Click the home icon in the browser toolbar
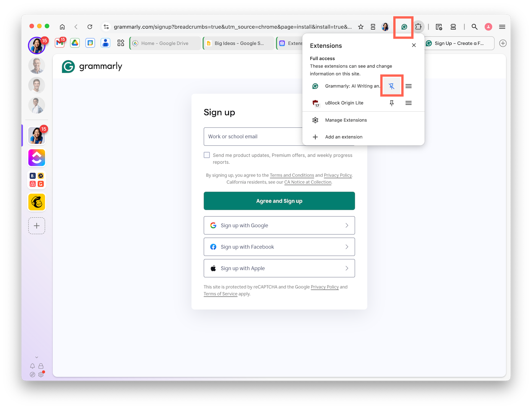The width and height of the screenshot is (532, 409). (62, 27)
